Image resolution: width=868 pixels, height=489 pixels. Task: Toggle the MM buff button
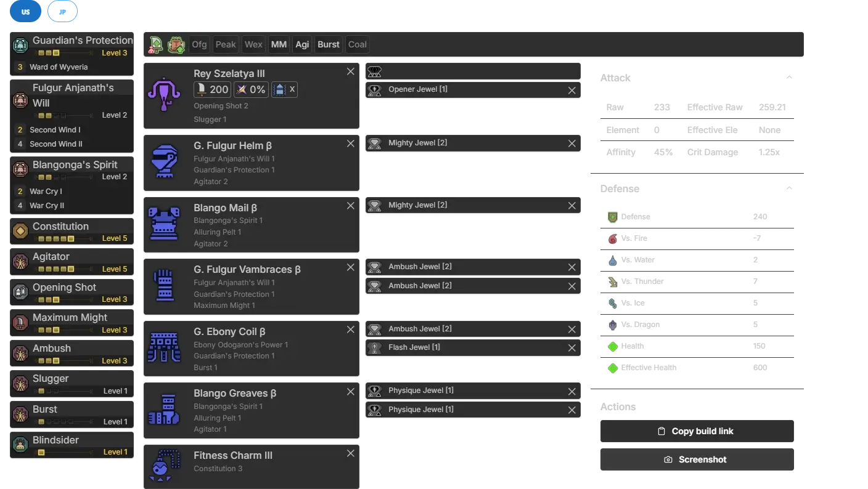[279, 44]
